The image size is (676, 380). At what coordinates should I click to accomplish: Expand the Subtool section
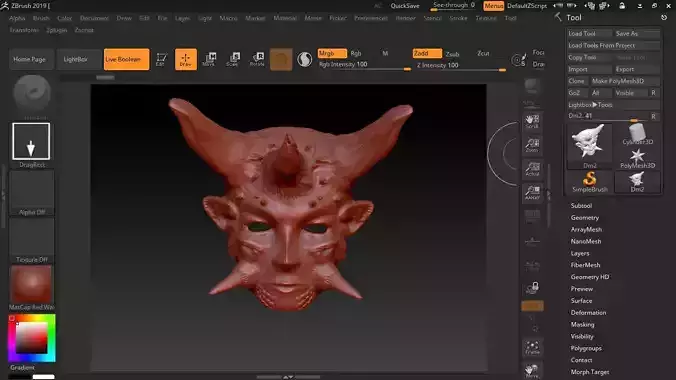point(581,206)
